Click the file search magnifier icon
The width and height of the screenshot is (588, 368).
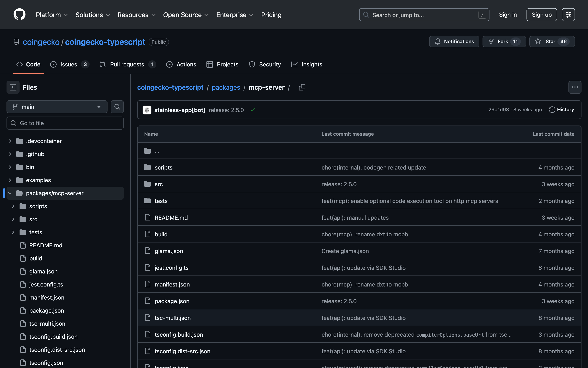point(117,107)
